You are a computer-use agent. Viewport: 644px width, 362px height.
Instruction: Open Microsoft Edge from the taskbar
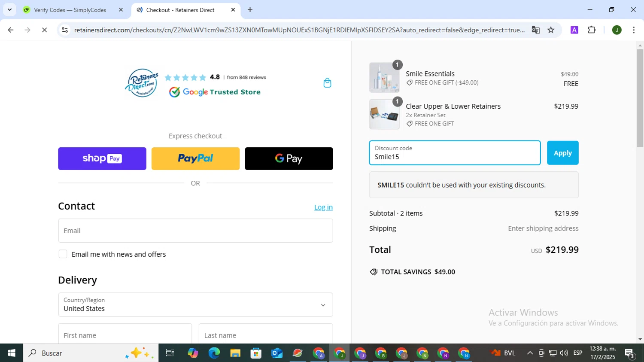point(214,353)
